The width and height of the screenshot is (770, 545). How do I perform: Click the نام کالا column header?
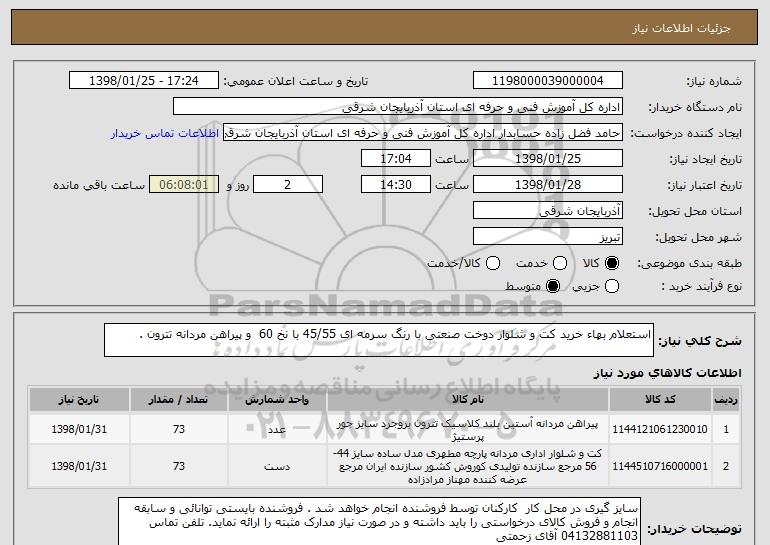[x=468, y=400]
